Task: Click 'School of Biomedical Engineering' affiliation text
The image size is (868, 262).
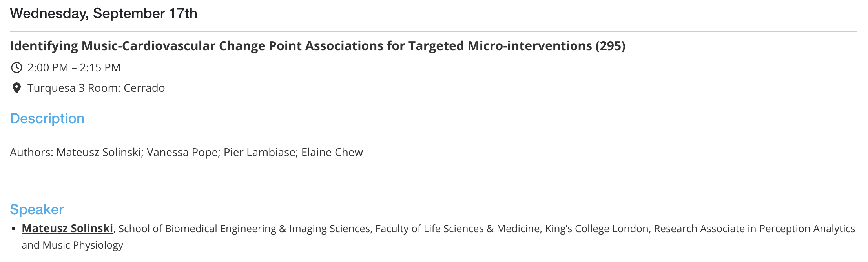Action: coord(197,228)
